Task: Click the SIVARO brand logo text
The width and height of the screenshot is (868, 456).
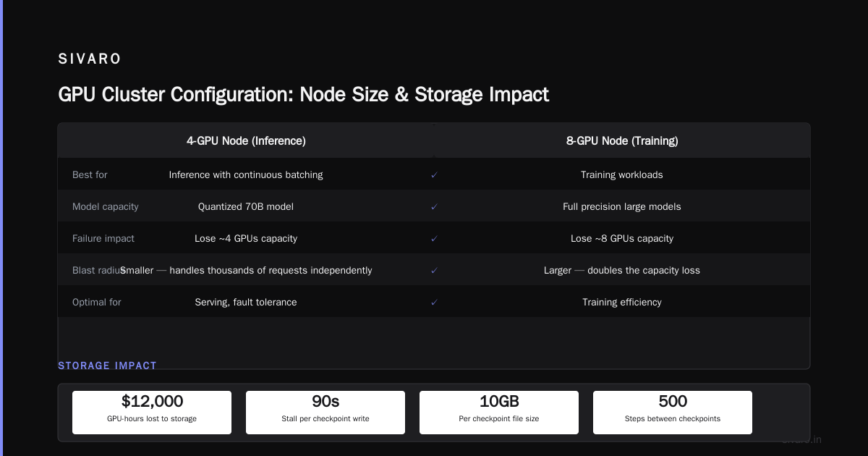Action: pyautogui.click(x=90, y=59)
